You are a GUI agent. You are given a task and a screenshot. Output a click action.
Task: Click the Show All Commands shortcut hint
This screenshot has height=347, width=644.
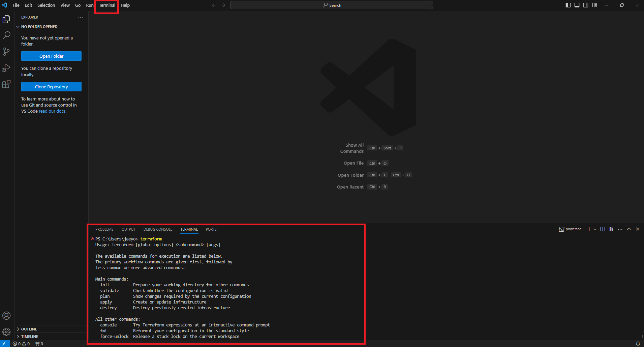(x=371, y=148)
